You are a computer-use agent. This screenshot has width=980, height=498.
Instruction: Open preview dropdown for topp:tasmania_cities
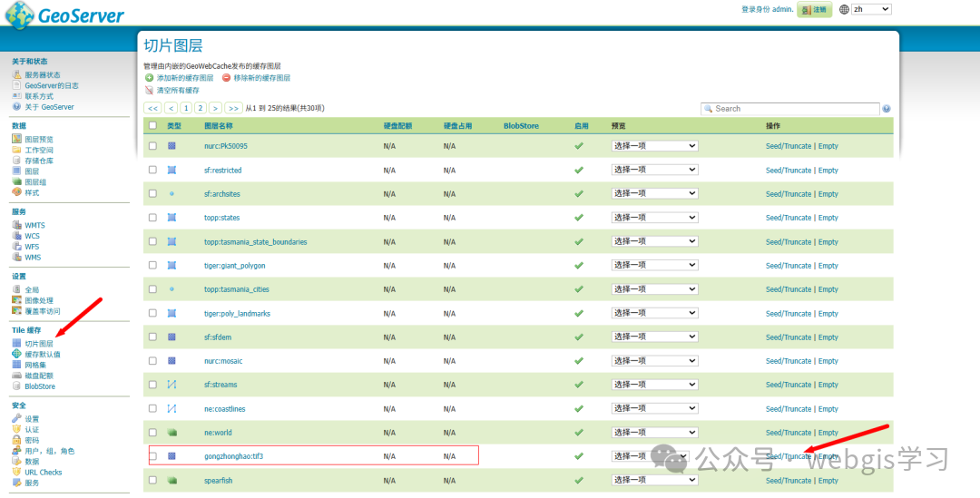(x=654, y=289)
